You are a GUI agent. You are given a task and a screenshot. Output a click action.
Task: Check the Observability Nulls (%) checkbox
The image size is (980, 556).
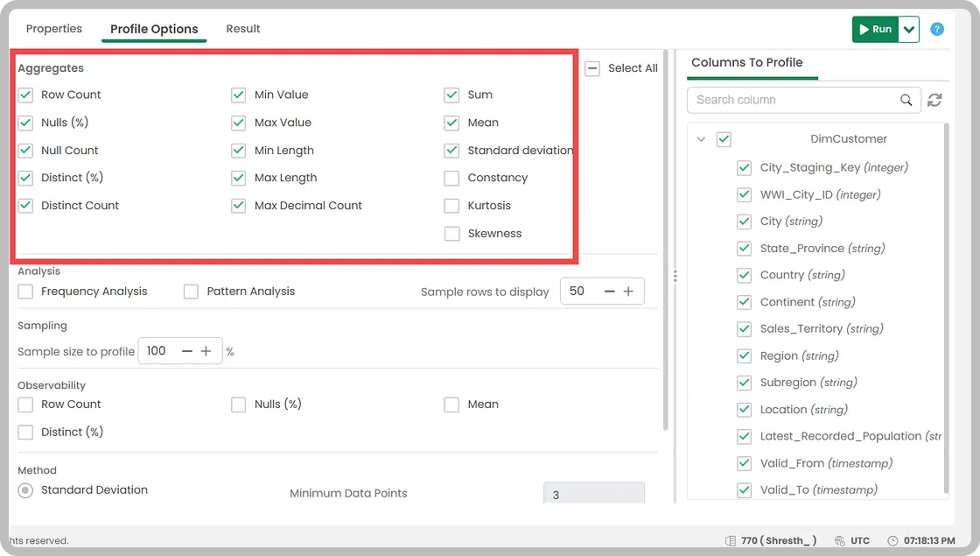coord(238,405)
